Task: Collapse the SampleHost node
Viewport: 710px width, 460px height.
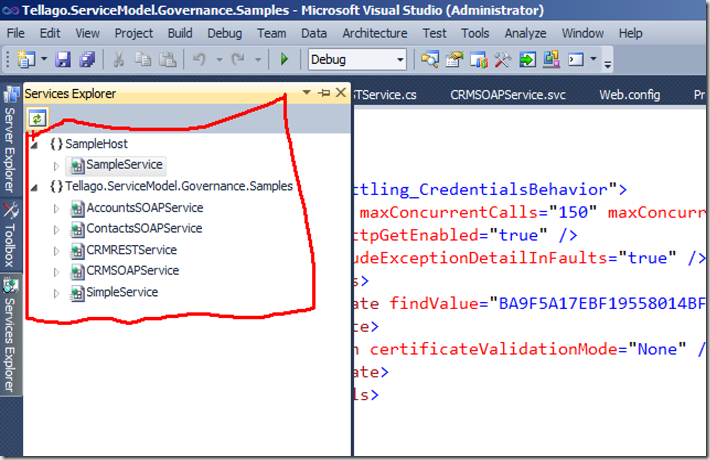Action: click(x=34, y=145)
